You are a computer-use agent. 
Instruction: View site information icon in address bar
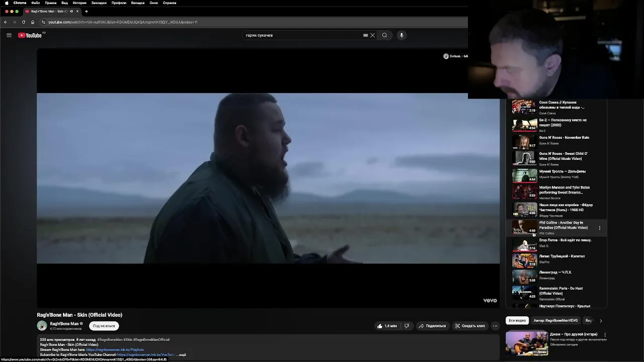click(43, 22)
